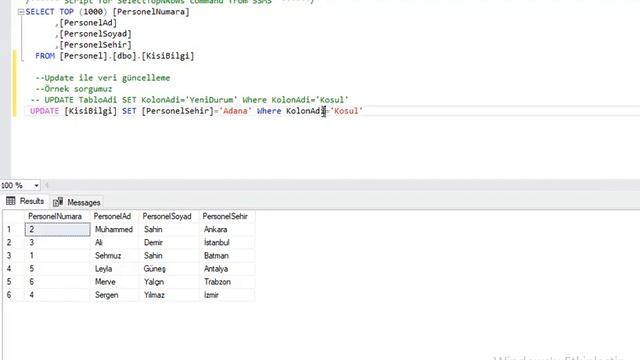Select the Sergen name cell
Image resolution: width=640 pixels, height=360 pixels.
coord(114,295)
